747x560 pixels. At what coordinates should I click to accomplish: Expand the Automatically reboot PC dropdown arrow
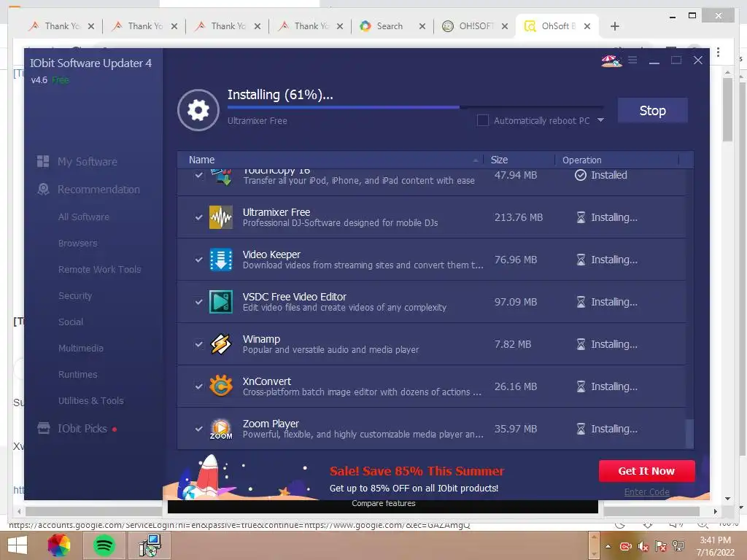tap(601, 120)
